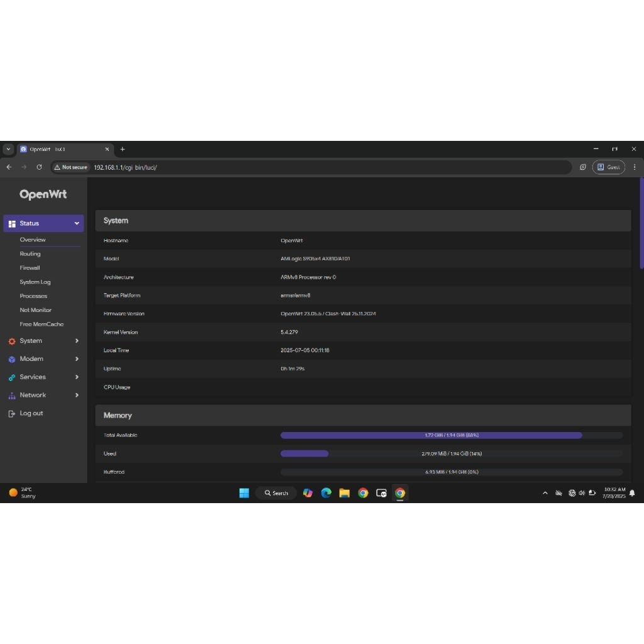Click the battery tray icon
The height and width of the screenshot is (644, 644).
point(592,493)
